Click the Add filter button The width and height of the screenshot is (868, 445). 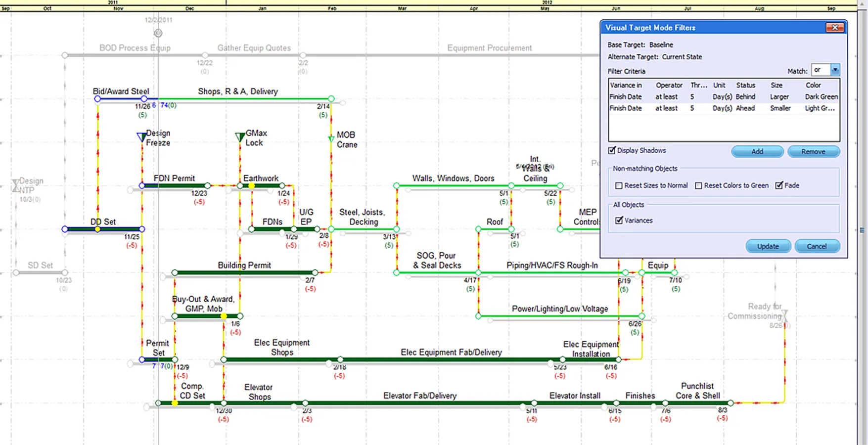757,152
